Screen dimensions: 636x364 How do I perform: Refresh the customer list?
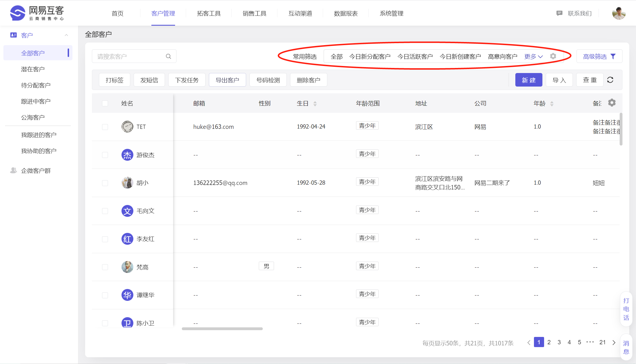[x=610, y=80]
